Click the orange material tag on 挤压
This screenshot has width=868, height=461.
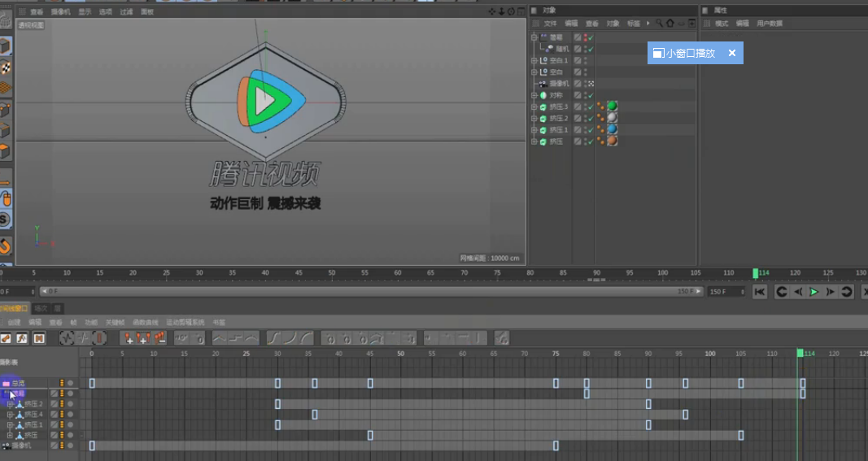612,141
